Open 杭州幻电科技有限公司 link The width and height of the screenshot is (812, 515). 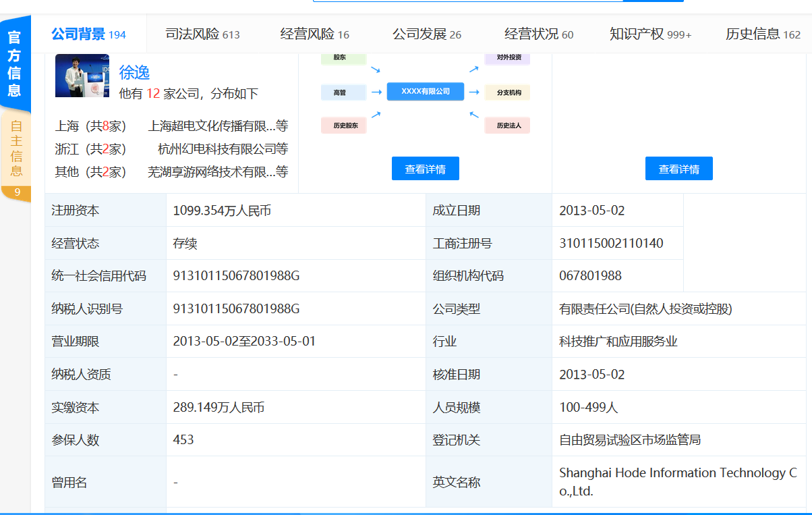pyautogui.click(x=223, y=148)
